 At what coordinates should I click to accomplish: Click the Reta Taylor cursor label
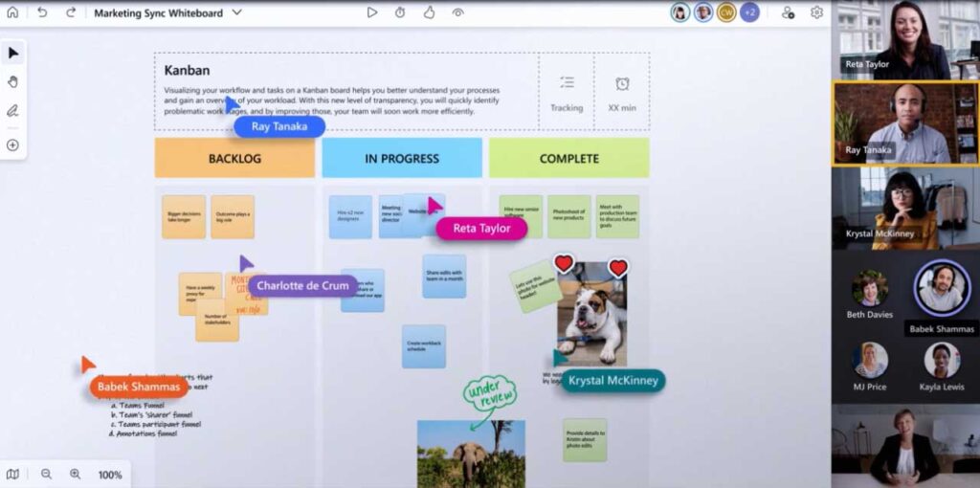pyautogui.click(x=481, y=229)
